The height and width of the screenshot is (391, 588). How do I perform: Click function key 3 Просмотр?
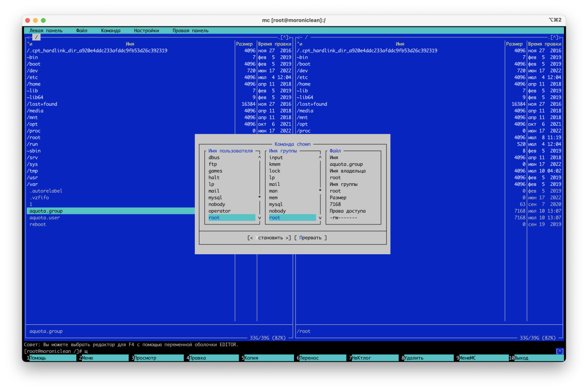(x=158, y=358)
